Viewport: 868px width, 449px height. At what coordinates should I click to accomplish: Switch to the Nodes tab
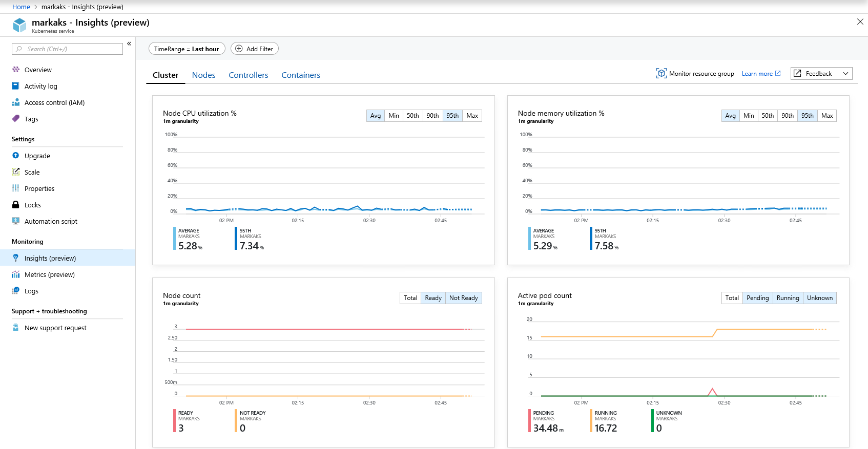[x=204, y=75]
